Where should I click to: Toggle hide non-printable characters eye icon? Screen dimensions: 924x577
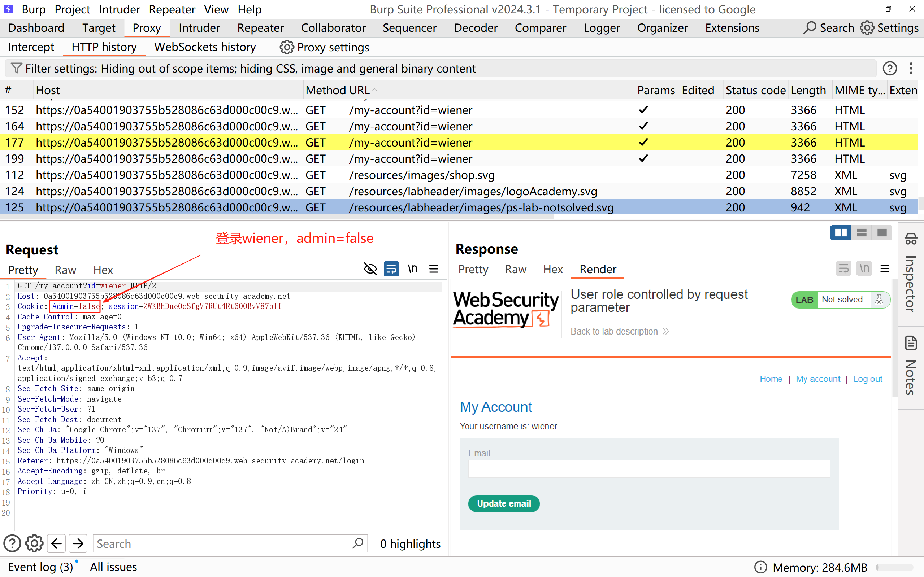coord(370,269)
